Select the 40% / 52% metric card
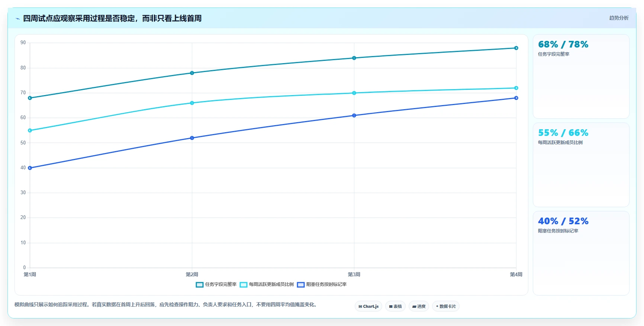Viewport: 644px width, 326px height. [581, 253]
